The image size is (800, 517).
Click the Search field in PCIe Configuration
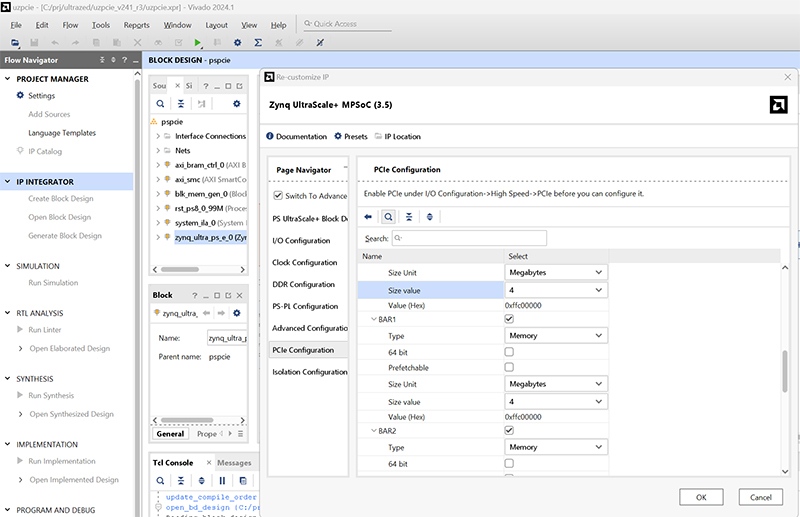pos(468,239)
